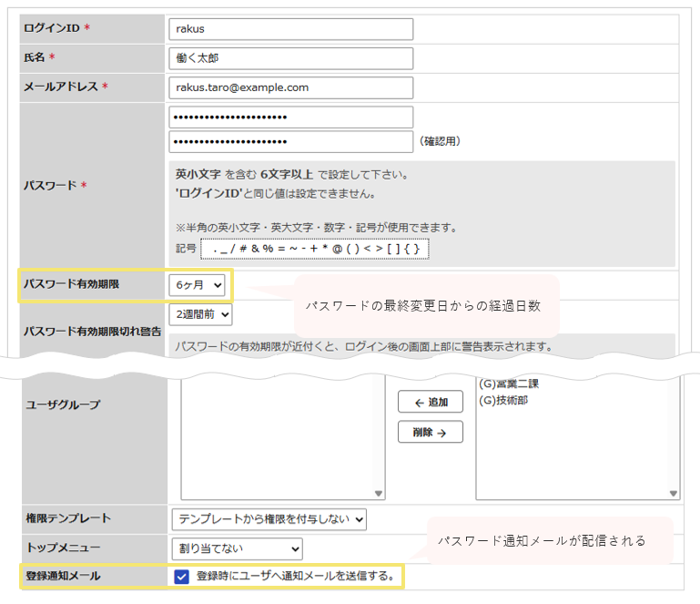The width and height of the screenshot is (700, 604).
Task: Click the ユーザグループ label
Action: coord(63,404)
